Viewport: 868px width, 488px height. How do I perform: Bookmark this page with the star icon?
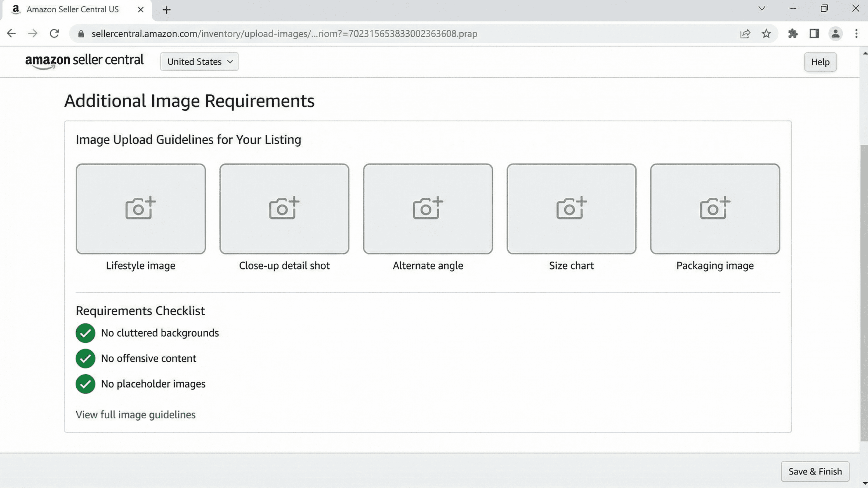click(x=766, y=34)
